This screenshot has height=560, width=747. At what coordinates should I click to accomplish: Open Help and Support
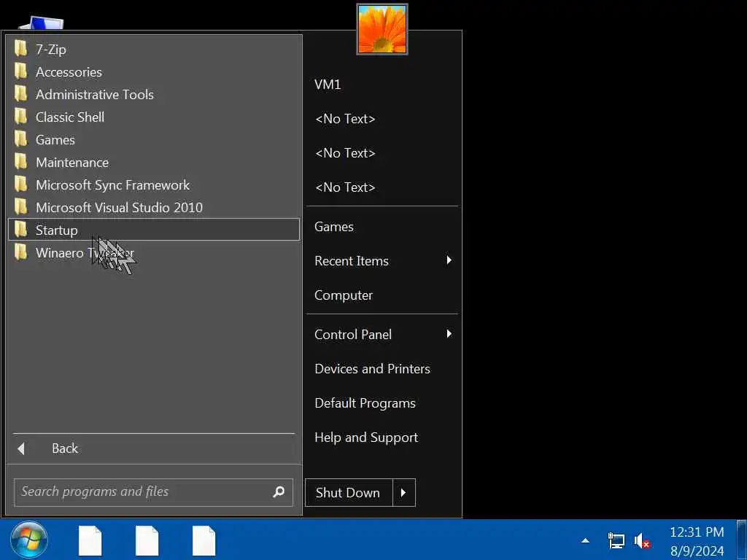[366, 437]
